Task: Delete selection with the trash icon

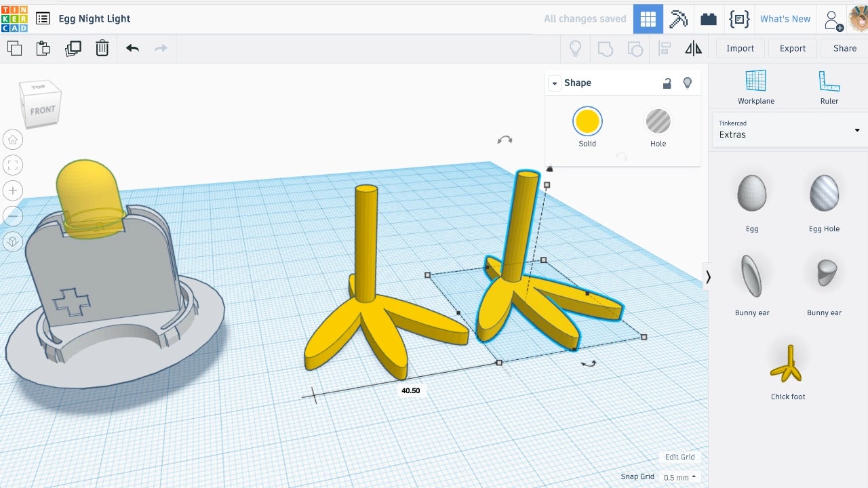Action: [102, 48]
